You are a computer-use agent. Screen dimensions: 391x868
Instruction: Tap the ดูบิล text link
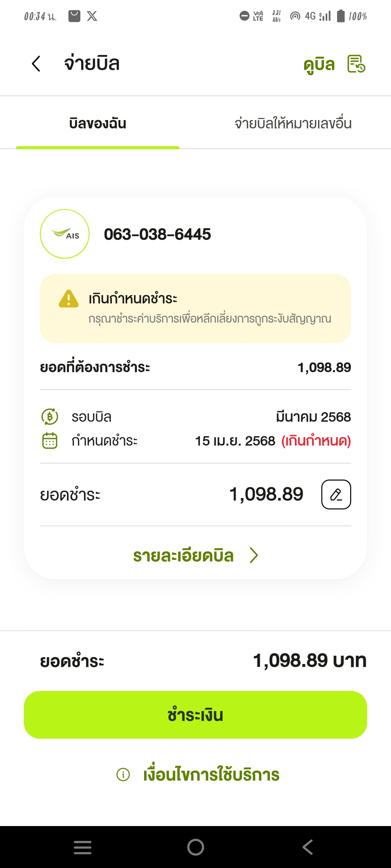click(319, 64)
